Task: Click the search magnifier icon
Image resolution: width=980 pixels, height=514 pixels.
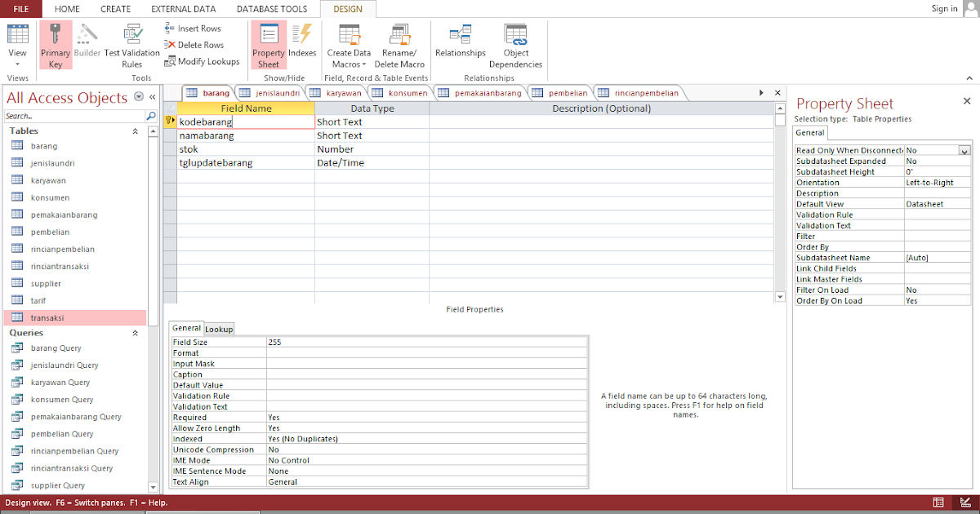Action: [x=151, y=117]
